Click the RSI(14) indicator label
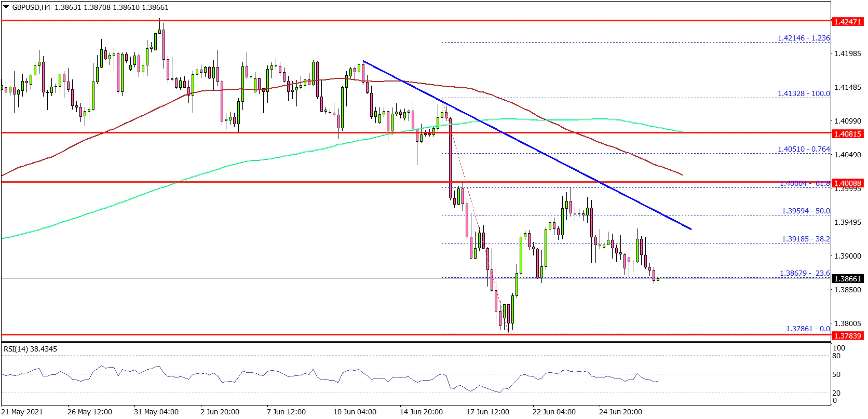Viewport: 868px width, 419px height. pos(30,349)
